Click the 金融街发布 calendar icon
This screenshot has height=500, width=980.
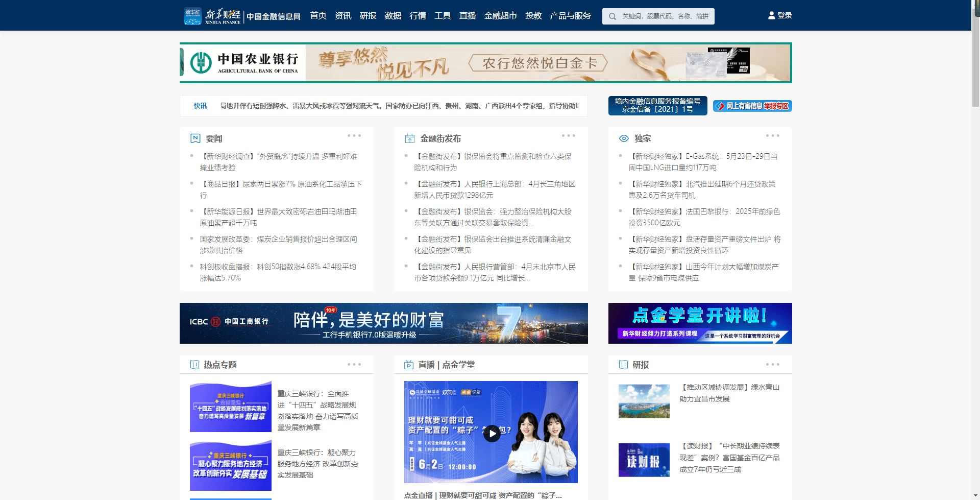pyautogui.click(x=409, y=138)
